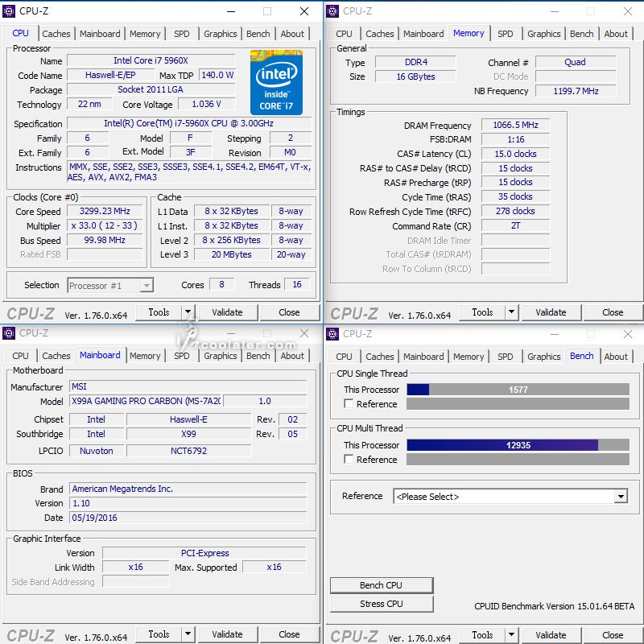Click the multi thread score bar 12935

pos(518,445)
